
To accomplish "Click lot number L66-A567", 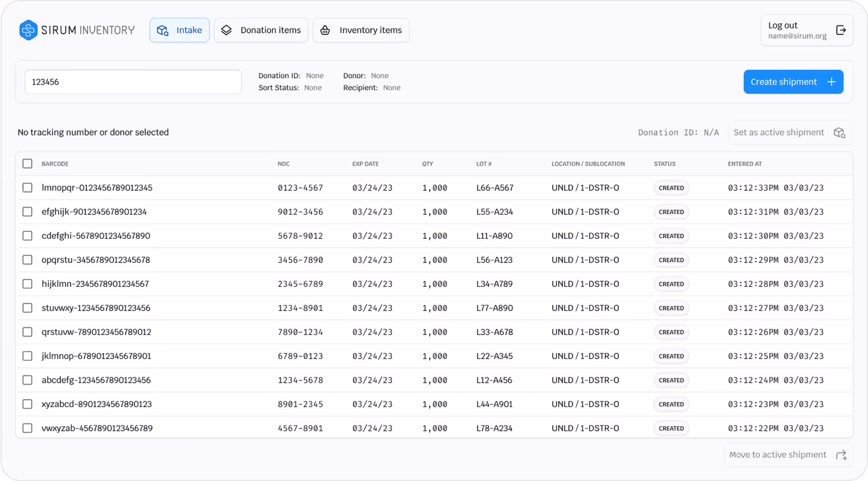I will [x=495, y=187].
